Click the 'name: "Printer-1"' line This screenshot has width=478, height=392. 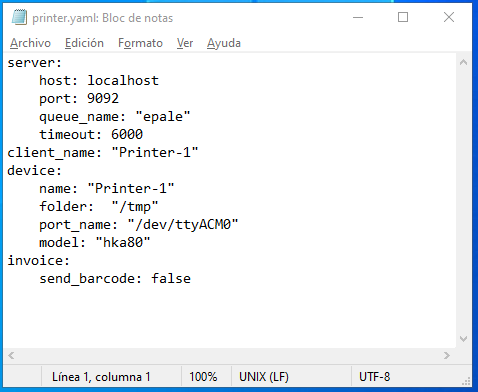coord(107,189)
